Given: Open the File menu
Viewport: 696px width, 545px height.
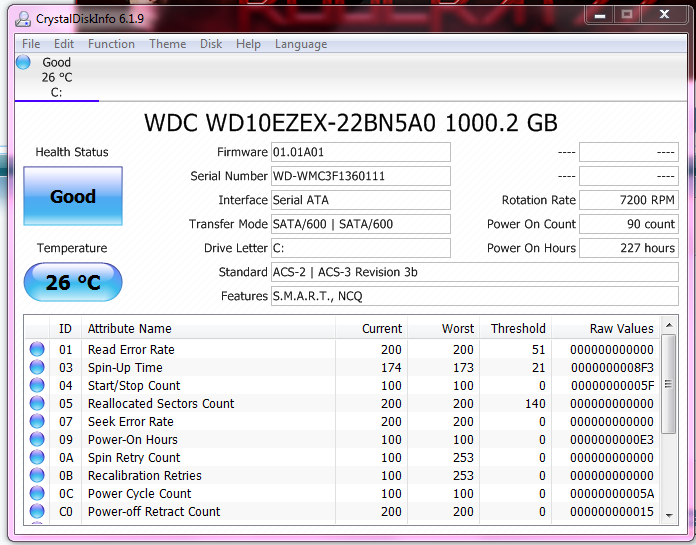Looking at the screenshot, I should point(31,44).
